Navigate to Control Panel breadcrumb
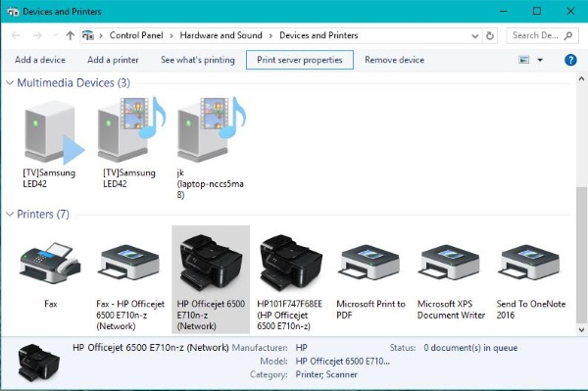The image size is (588, 391). coord(136,35)
